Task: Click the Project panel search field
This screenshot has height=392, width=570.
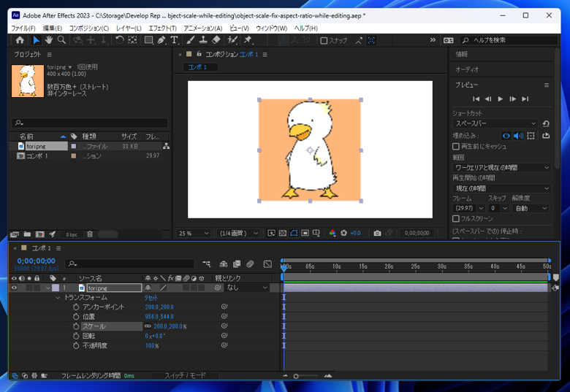Action: (89, 123)
